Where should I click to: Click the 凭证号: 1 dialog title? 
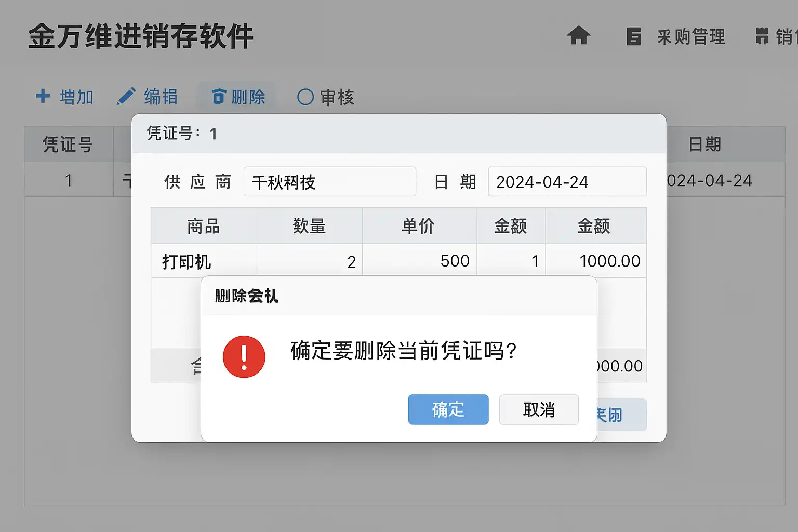182,134
